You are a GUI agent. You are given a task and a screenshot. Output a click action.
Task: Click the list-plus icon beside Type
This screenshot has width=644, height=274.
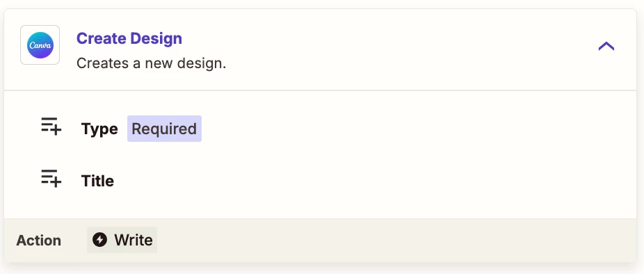click(51, 126)
